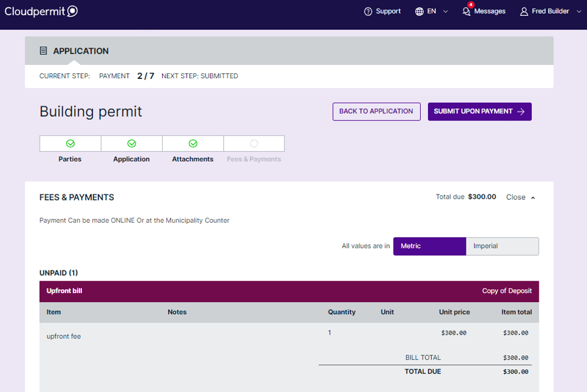This screenshot has width=587, height=392.
Task: Switch to the Parties step tab
Action: (70, 158)
